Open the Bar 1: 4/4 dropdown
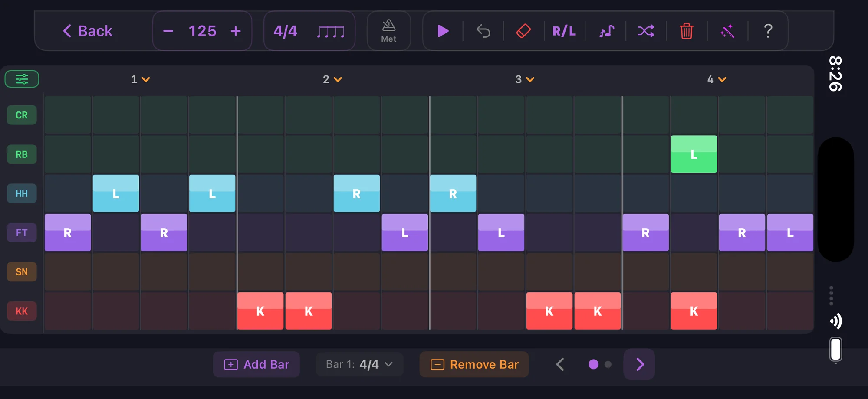Image resolution: width=868 pixels, height=399 pixels. [360, 364]
